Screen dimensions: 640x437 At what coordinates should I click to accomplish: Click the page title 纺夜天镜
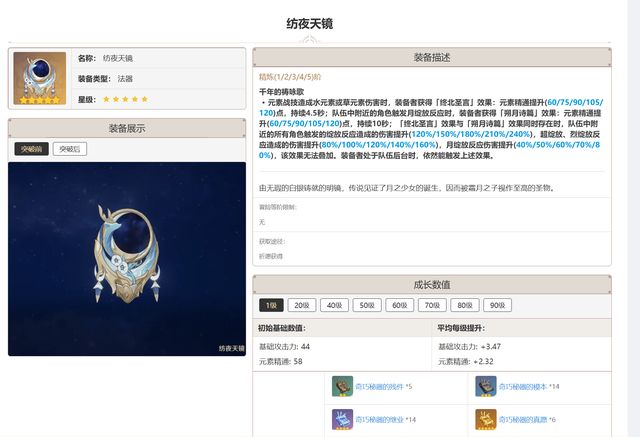309,24
